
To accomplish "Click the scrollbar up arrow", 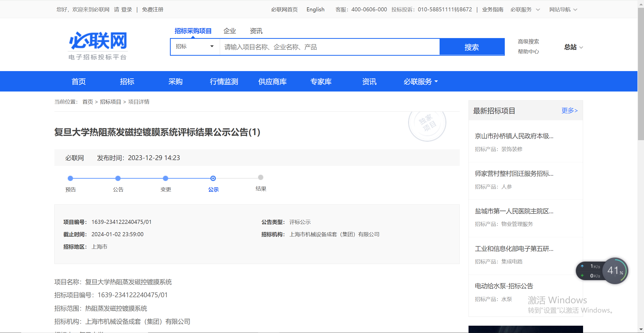I will point(641,4).
